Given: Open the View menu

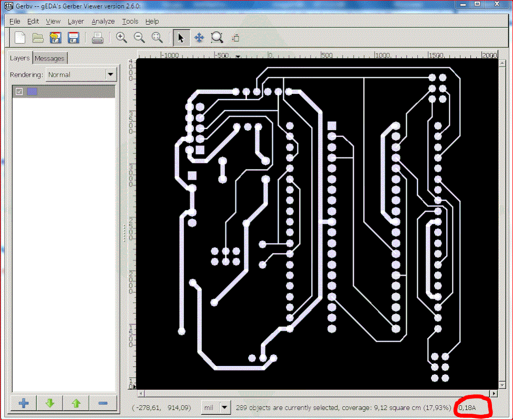Looking at the screenshot, I should (x=53, y=21).
